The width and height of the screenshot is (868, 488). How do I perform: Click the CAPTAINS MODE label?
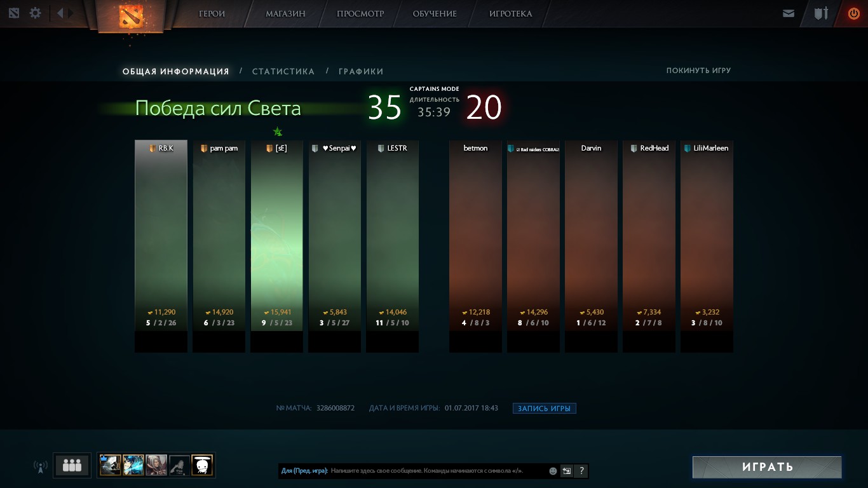point(434,89)
